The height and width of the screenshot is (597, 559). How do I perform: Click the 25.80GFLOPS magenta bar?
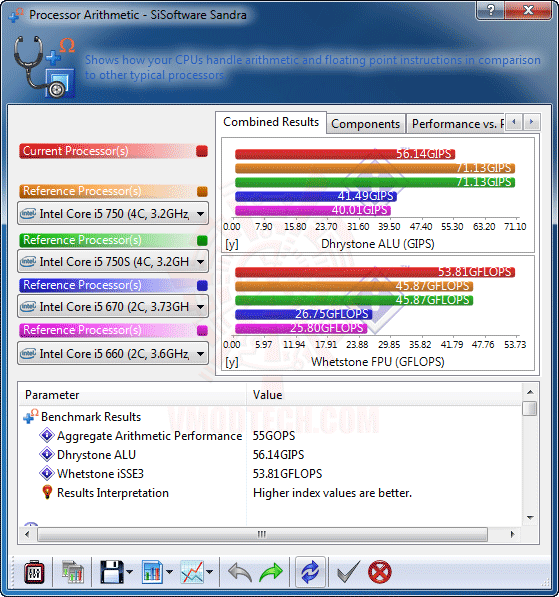(301, 328)
